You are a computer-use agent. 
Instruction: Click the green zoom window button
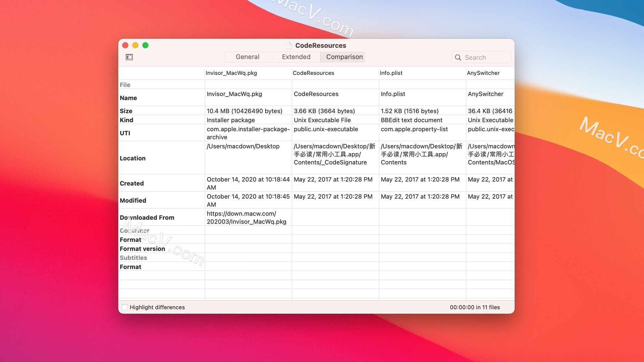(x=145, y=45)
